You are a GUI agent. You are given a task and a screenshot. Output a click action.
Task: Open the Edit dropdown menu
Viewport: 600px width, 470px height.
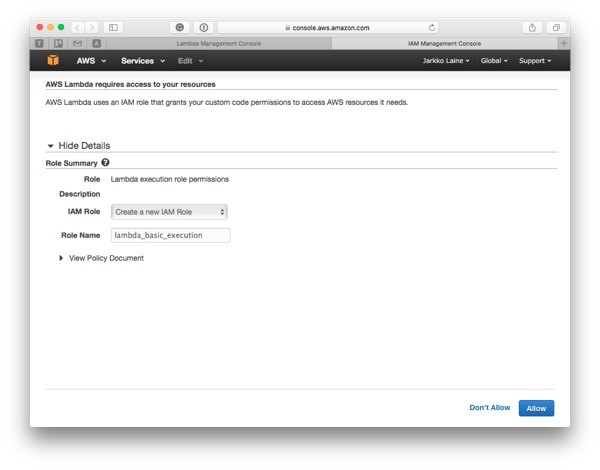coord(190,60)
